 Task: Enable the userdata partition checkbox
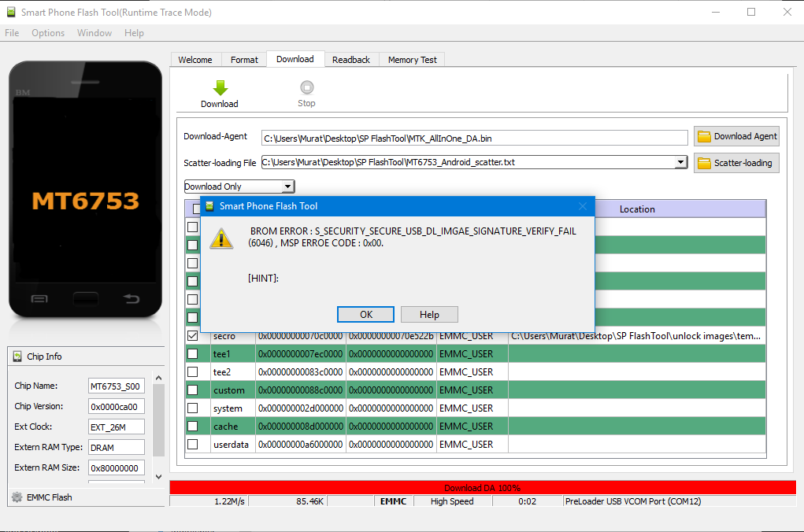[x=193, y=445]
